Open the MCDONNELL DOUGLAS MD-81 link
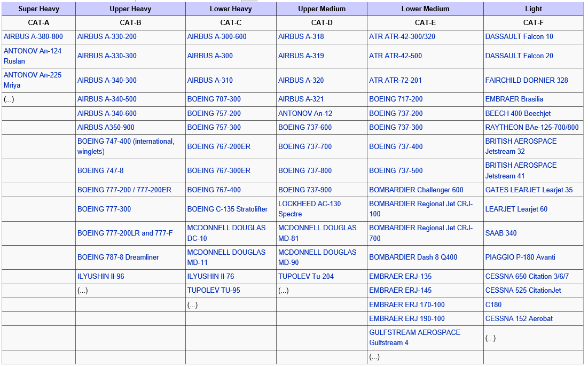 [318, 233]
